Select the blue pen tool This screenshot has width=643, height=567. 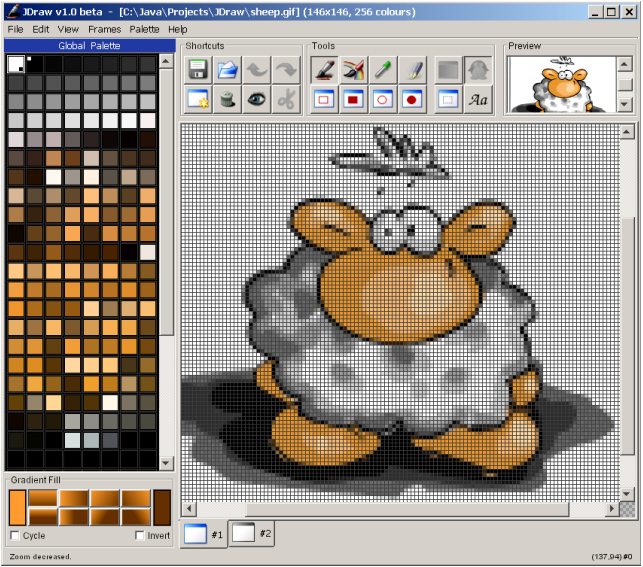413,70
